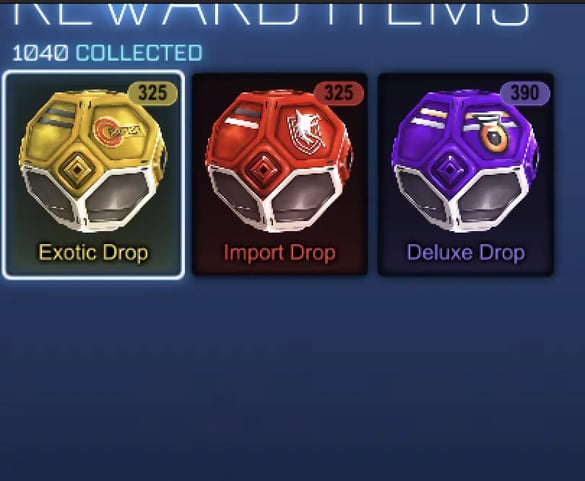Click the red Import Drop ball icon
Viewport: 585px width, 481px height.
click(x=279, y=160)
